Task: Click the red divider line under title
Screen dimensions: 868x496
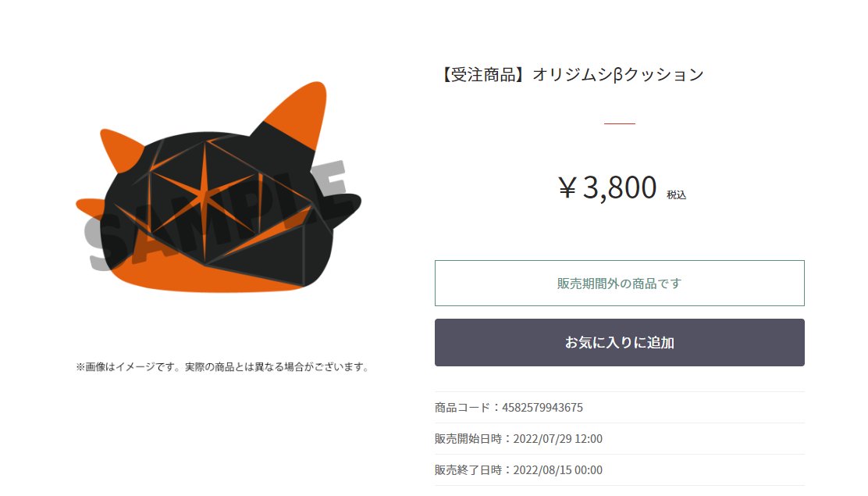Action: [620, 123]
